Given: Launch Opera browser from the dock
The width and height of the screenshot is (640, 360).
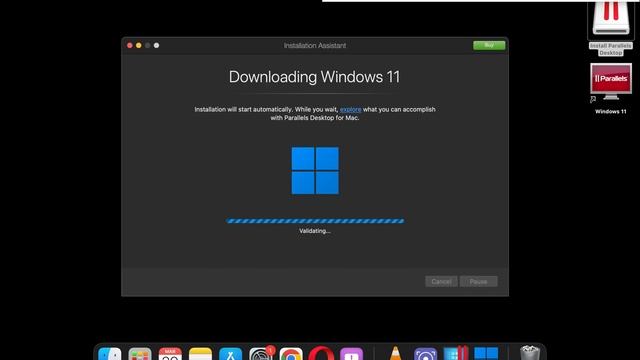Looking at the screenshot, I should click(x=321, y=353).
